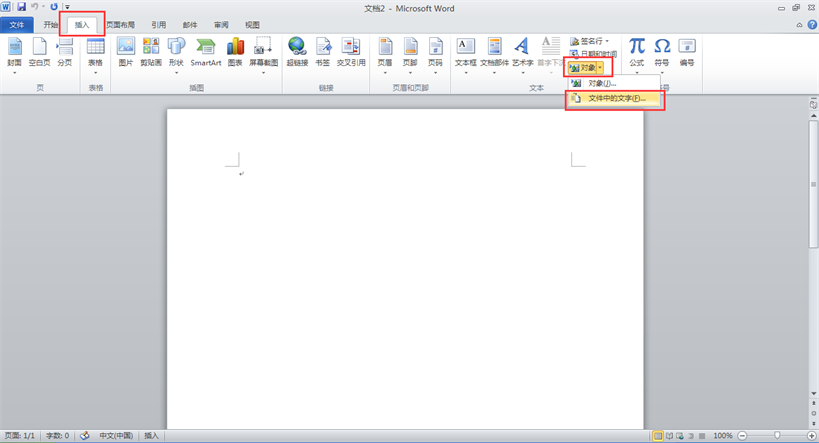Insert a blank page with 空白页
The width and height of the screenshot is (819, 443).
[x=40, y=52]
